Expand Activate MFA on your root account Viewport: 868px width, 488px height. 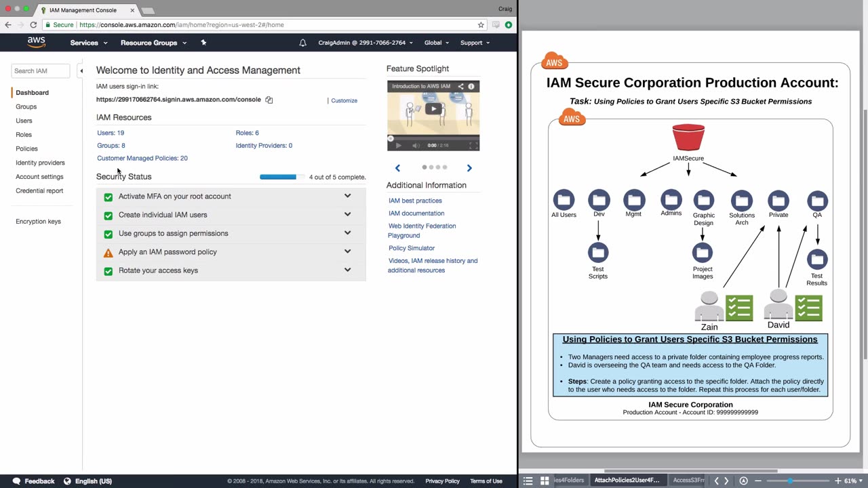click(347, 196)
